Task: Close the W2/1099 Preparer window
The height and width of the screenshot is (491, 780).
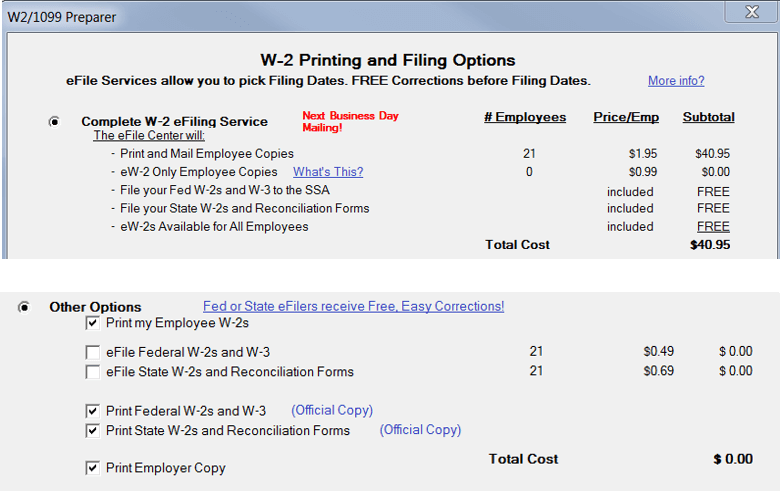Action: pos(752,12)
